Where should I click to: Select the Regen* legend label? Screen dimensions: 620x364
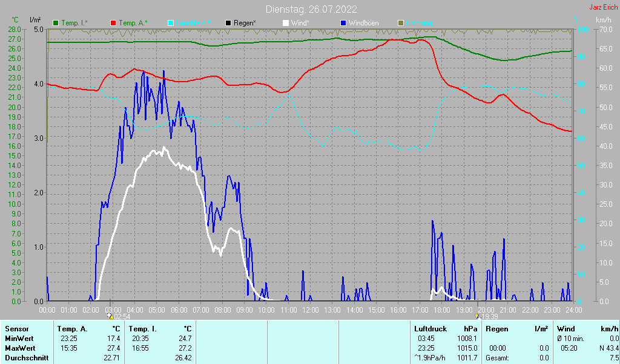click(245, 24)
